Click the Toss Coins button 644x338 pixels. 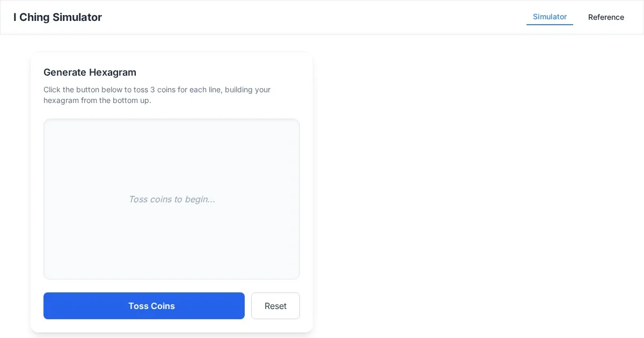pyautogui.click(x=144, y=306)
